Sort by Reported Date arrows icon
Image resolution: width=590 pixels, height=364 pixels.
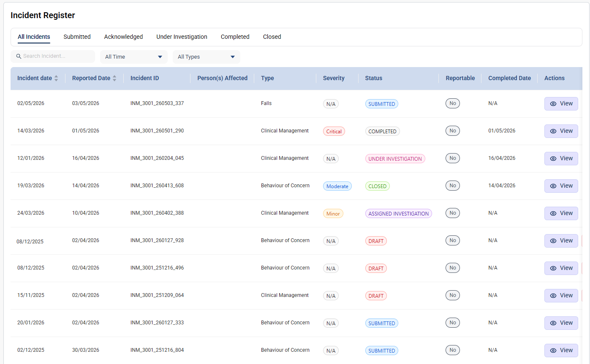pos(114,78)
